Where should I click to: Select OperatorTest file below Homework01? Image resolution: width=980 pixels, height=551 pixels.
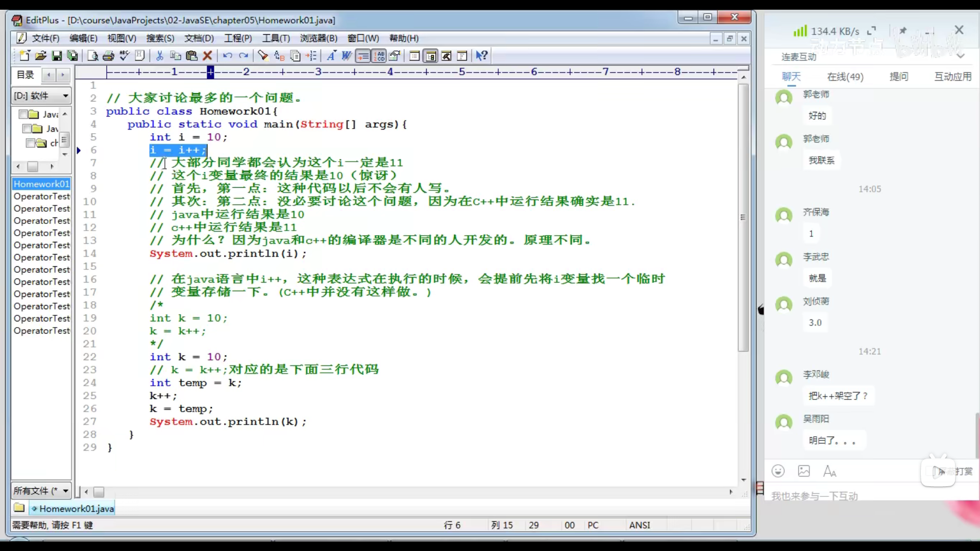pos(41,196)
